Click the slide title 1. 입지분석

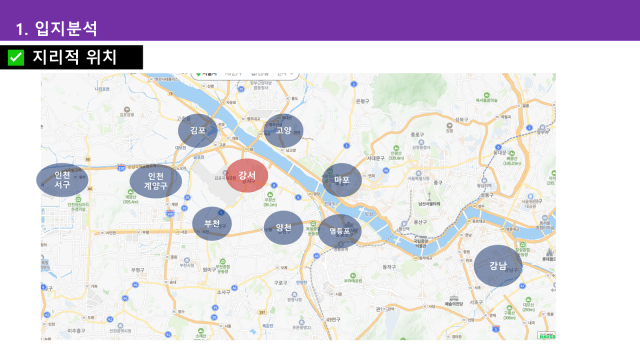[56, 29]
